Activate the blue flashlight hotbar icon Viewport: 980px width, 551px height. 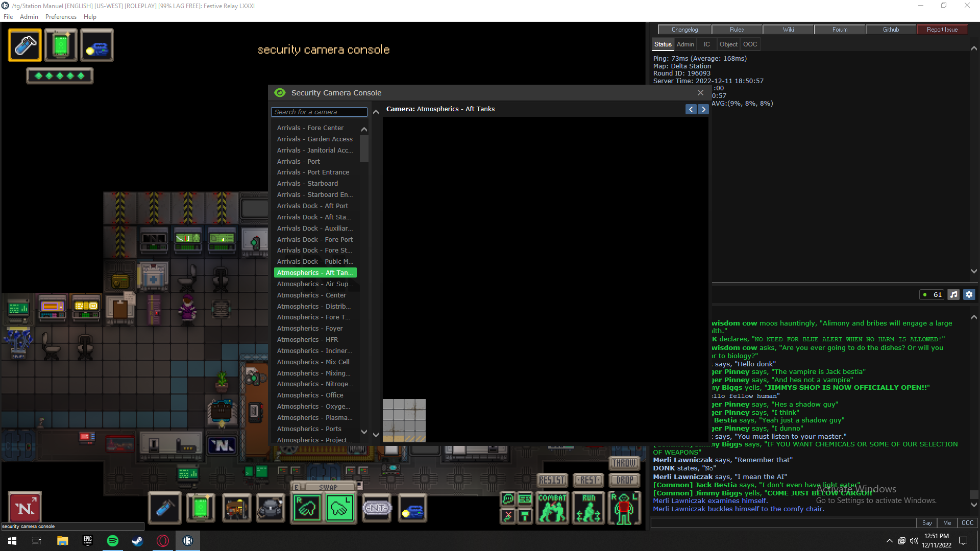[164, 508]
